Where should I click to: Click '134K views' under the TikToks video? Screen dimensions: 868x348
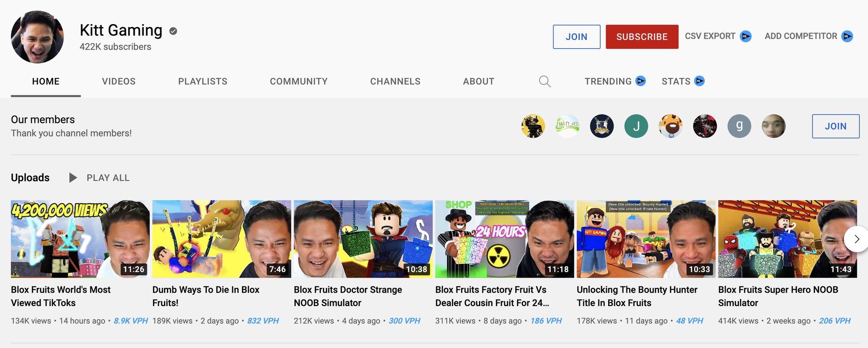(31, 321)
